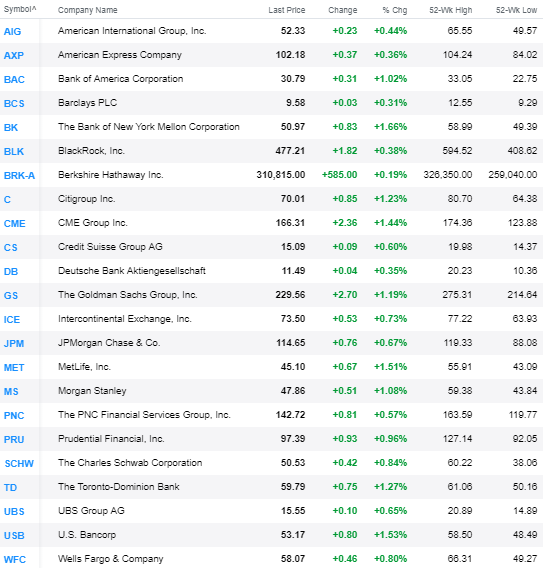543x568 pixels.
Task: Open the MS ticker link
Action: [x=11, y=392]
